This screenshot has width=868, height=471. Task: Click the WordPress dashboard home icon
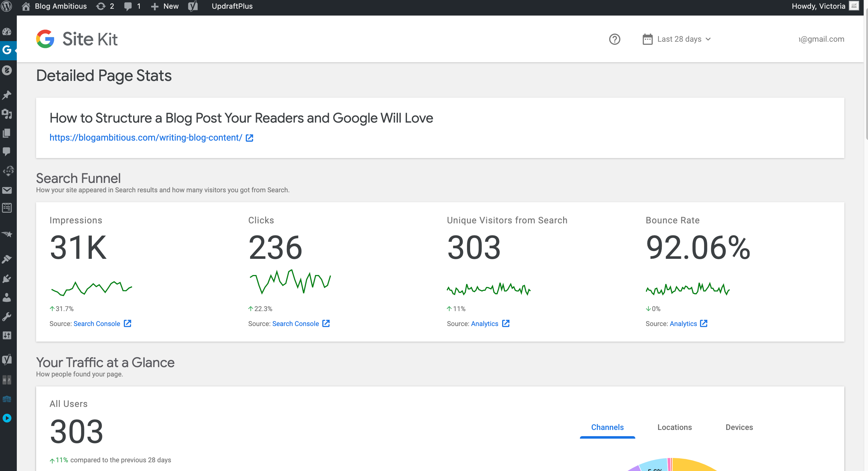pyautogui.click(x=26, y=7)
